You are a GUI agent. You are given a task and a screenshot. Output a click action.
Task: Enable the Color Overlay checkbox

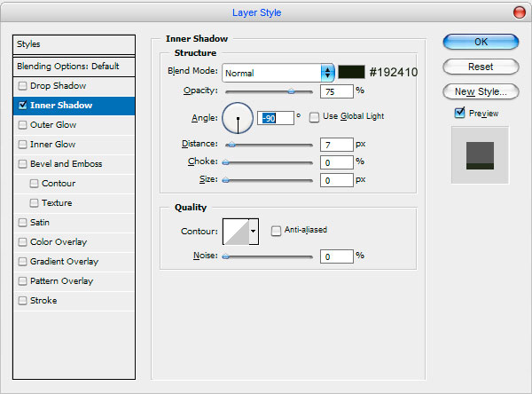coord(22,242)
